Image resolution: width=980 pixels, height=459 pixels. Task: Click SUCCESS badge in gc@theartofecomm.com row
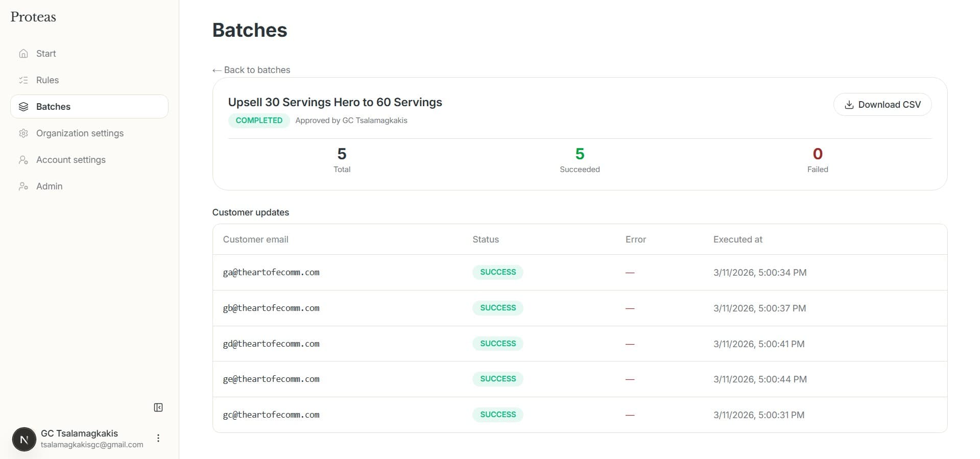tap(498, 415)
